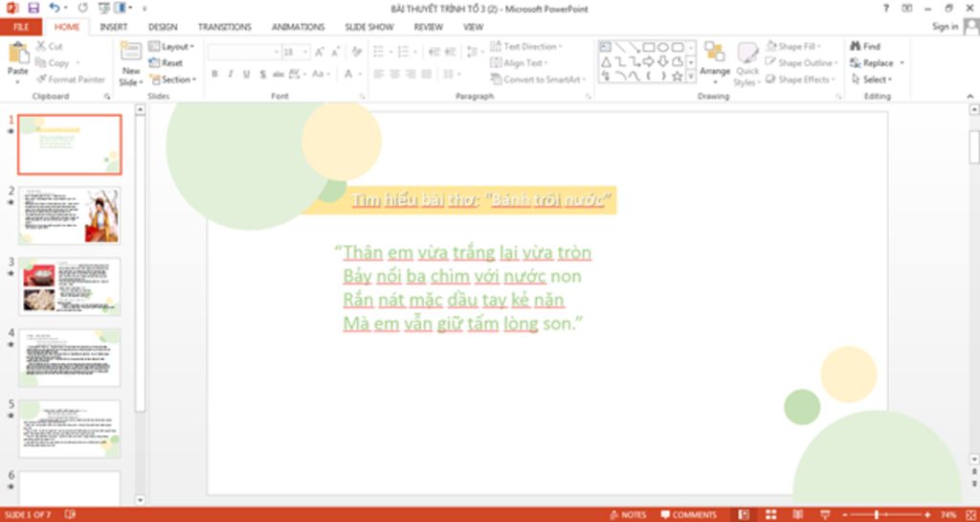This screenshot has width=980, height=522.
Task: Toggle the Comments pane
Action: tap(689, 514)
